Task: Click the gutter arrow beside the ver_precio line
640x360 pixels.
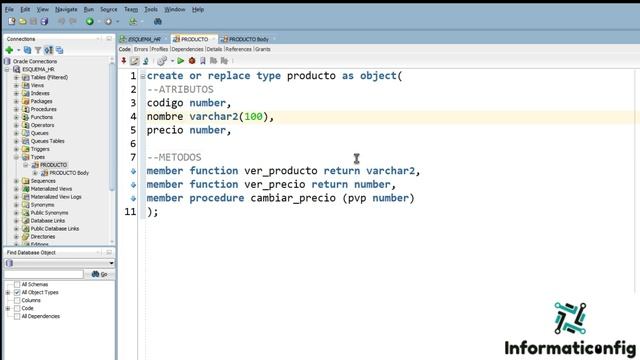Action: [133, 185]
